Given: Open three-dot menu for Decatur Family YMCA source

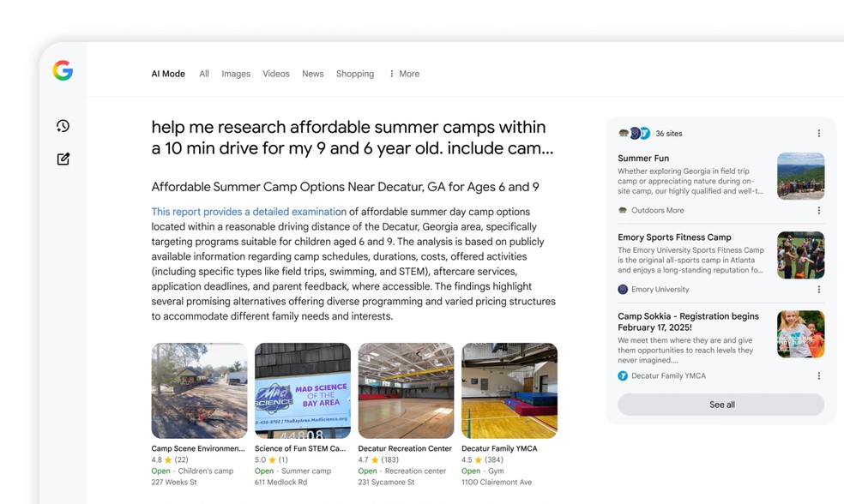Looking at the screenshot, I should (818, 375).
